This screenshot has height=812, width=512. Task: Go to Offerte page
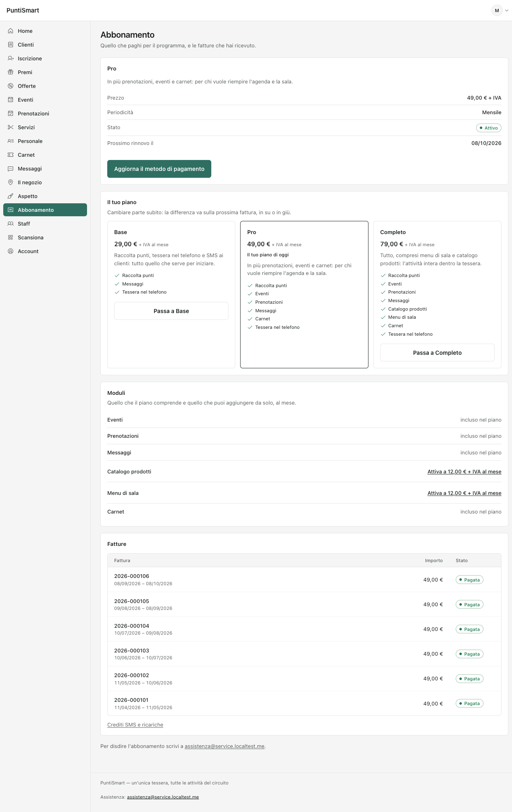pos(45,86)
